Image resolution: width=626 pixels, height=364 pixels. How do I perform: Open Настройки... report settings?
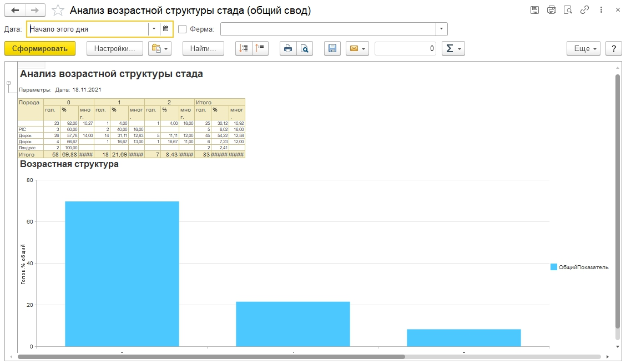tap(115, 49)
